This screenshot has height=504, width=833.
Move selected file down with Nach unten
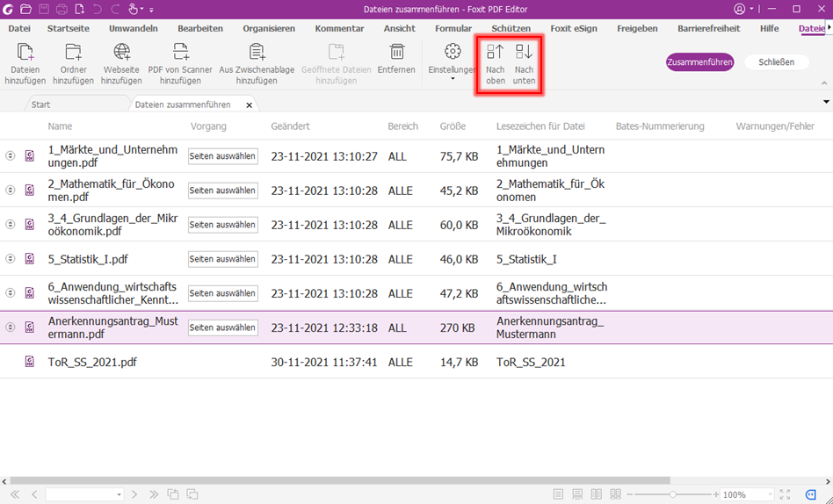click(524, 64)
